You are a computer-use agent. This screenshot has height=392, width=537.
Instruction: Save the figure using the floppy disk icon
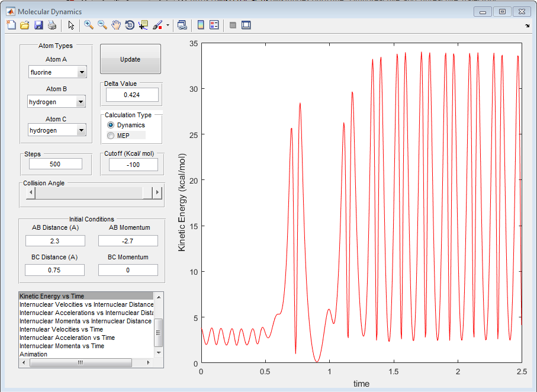click(x=38, y=25)
